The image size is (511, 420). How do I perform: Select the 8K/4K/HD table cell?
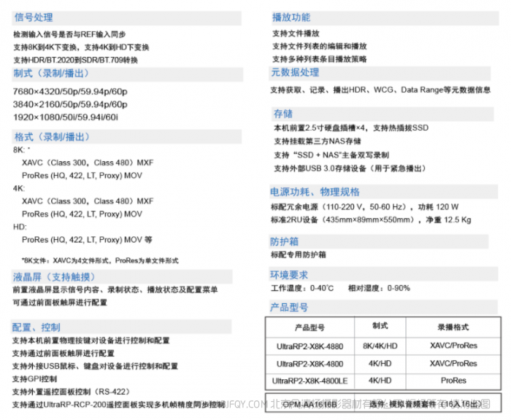(380, 345)
